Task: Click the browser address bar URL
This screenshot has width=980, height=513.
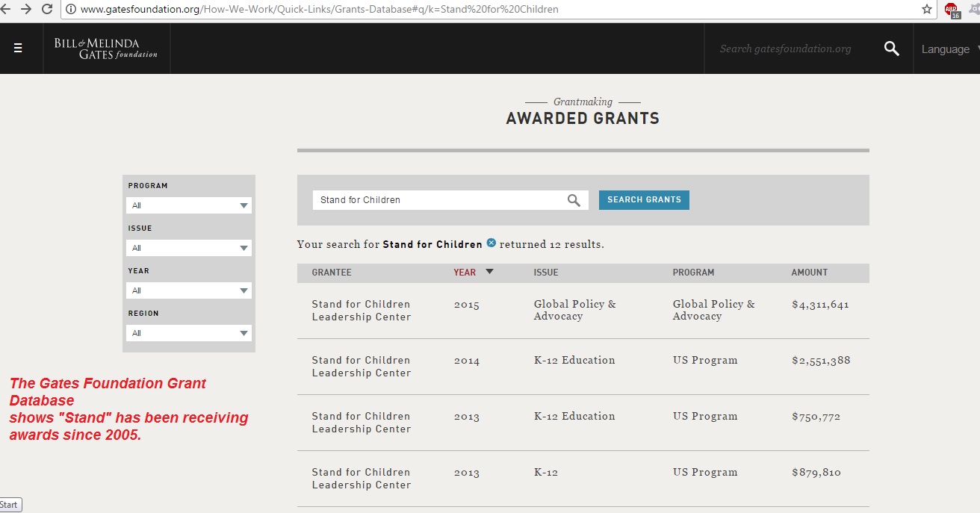Action: [x=319, y=9]
